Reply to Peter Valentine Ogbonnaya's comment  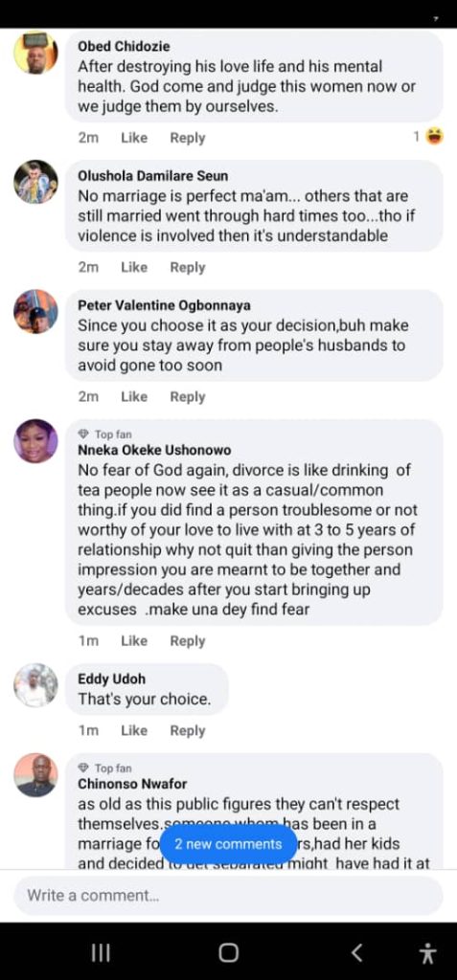[x=187, y=397]
